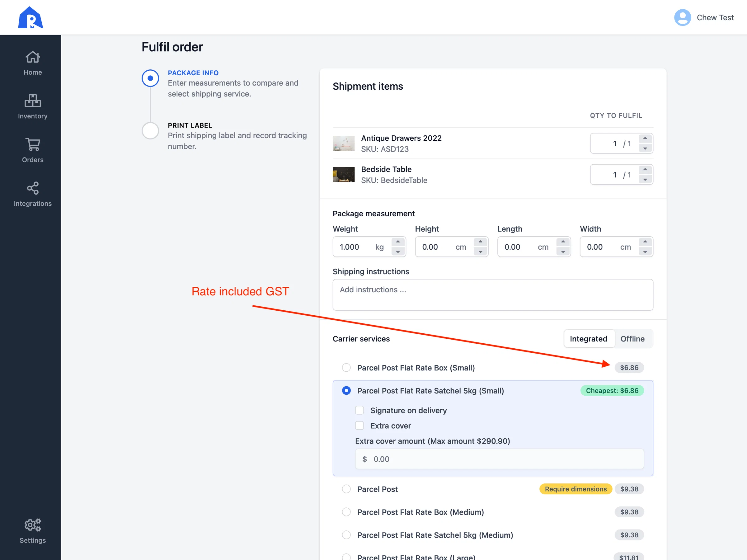Enable Signature on delivery checkbox

coord(359,410)
